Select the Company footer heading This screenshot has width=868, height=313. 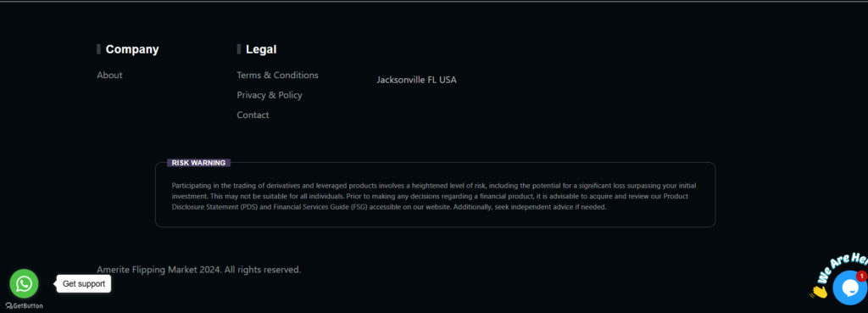tap(132, 49)
